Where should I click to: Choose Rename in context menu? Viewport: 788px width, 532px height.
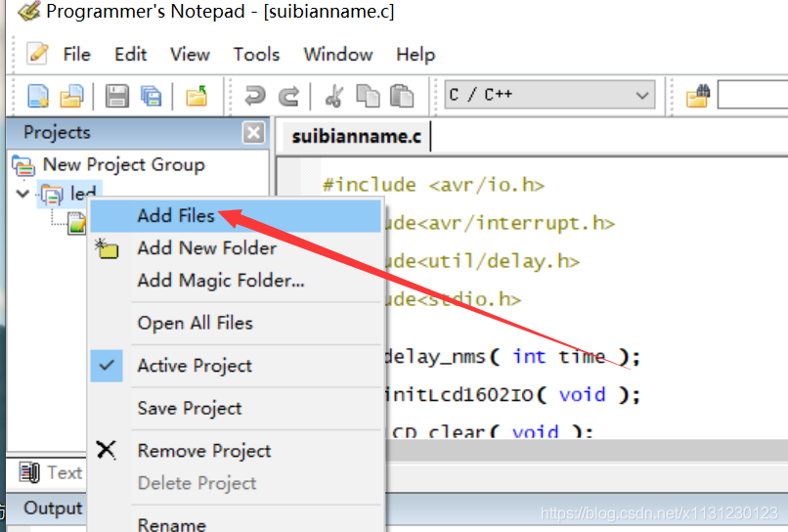[236, 524]
